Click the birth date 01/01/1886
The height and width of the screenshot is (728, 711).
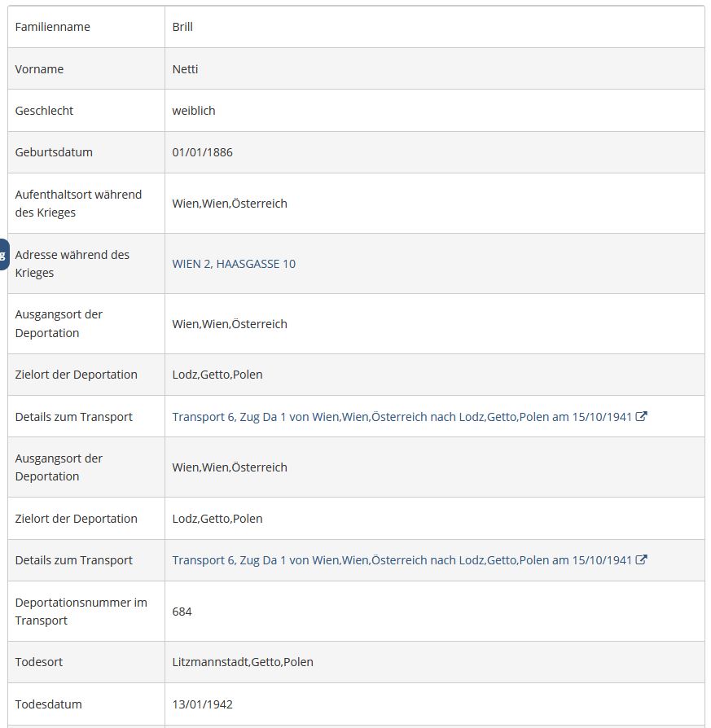(202, 152)
